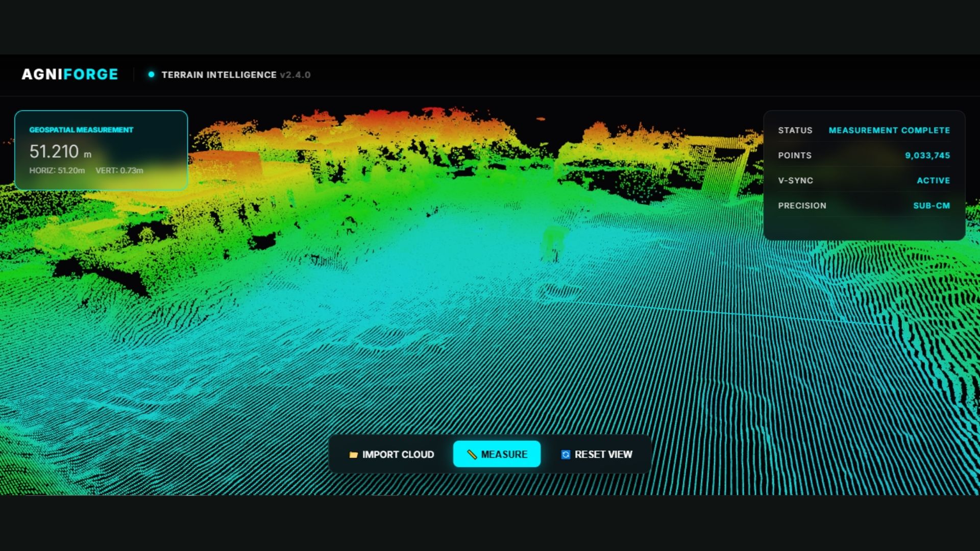Click the Precision SUB-CM indicator
Viewport: 980px width, 551px height.
932,205
